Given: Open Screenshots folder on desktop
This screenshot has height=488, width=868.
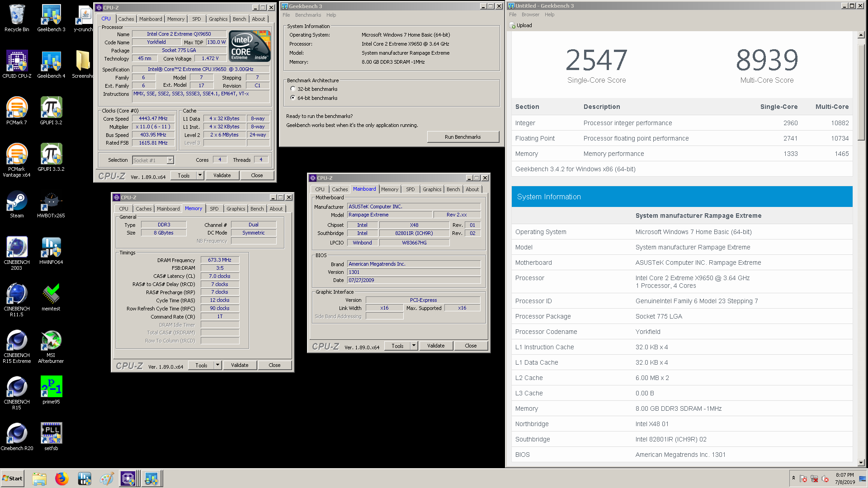Looking at the screenshot, I should tap(83, 64).
